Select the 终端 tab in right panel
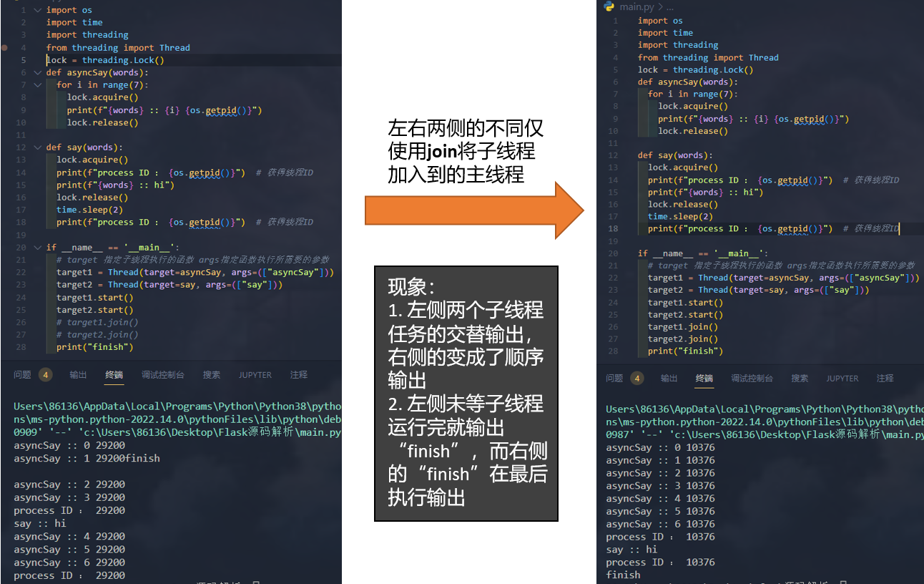Image resolution: width=924 pixels, height=584 pixels. coord(704,378)
